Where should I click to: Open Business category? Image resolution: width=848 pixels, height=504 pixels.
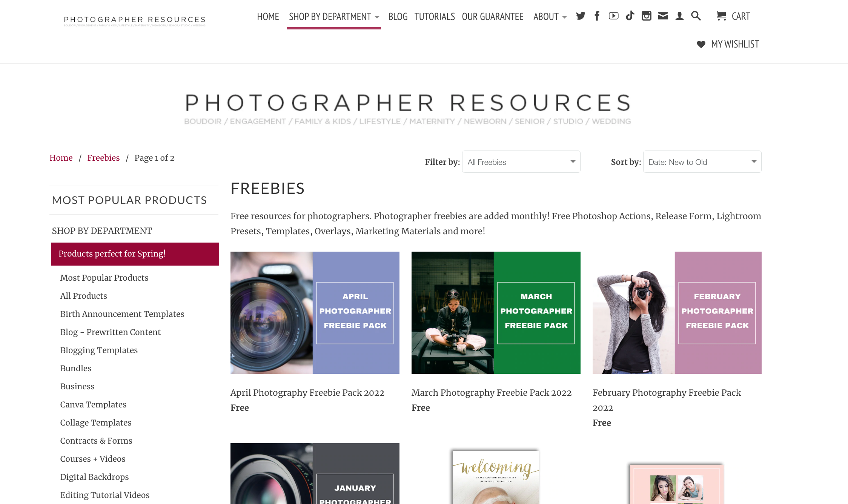pos(77,386)
